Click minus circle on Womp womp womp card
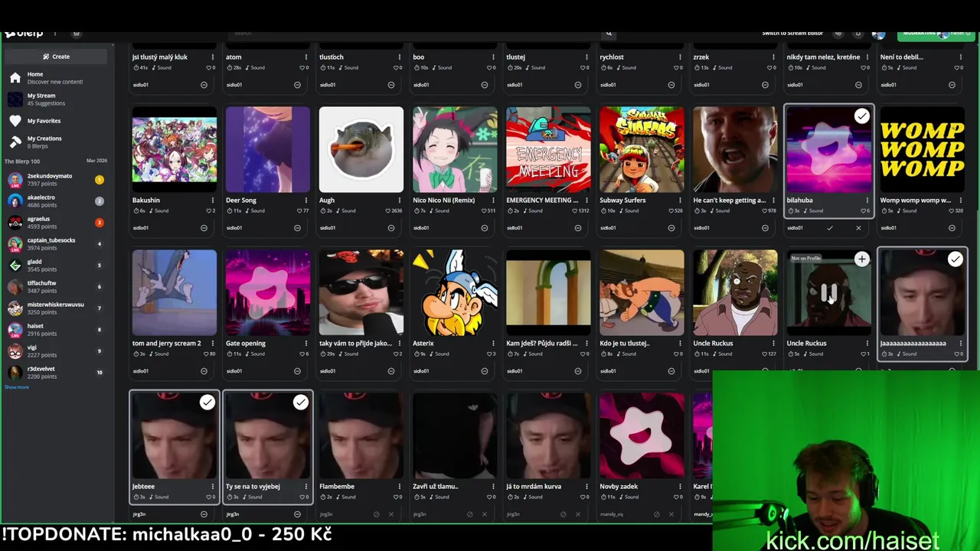 point(952,228)
